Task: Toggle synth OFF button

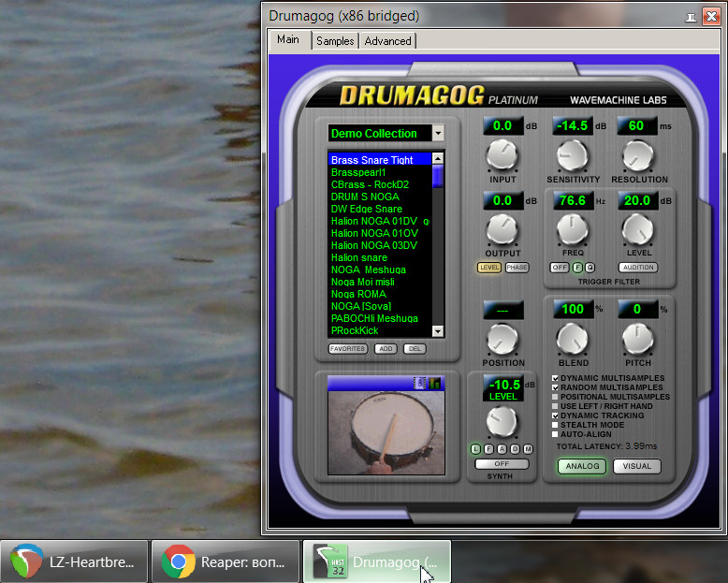Action: tap(502, 464)
